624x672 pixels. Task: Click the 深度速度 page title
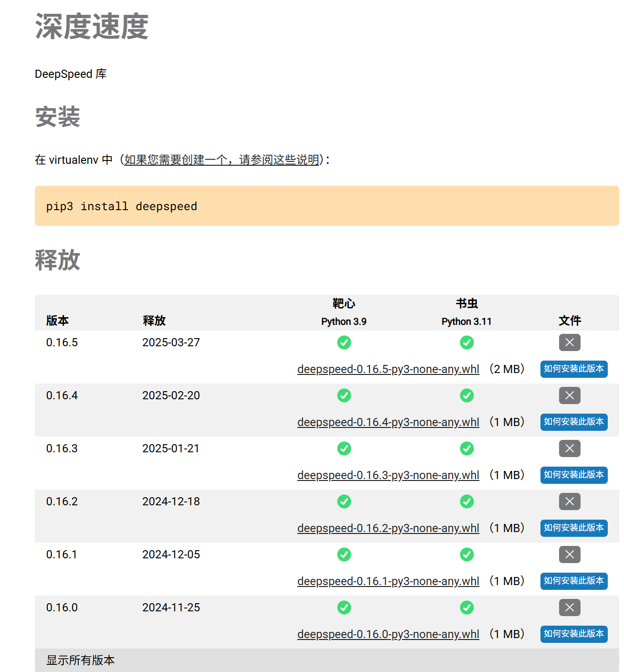[92, 26]
